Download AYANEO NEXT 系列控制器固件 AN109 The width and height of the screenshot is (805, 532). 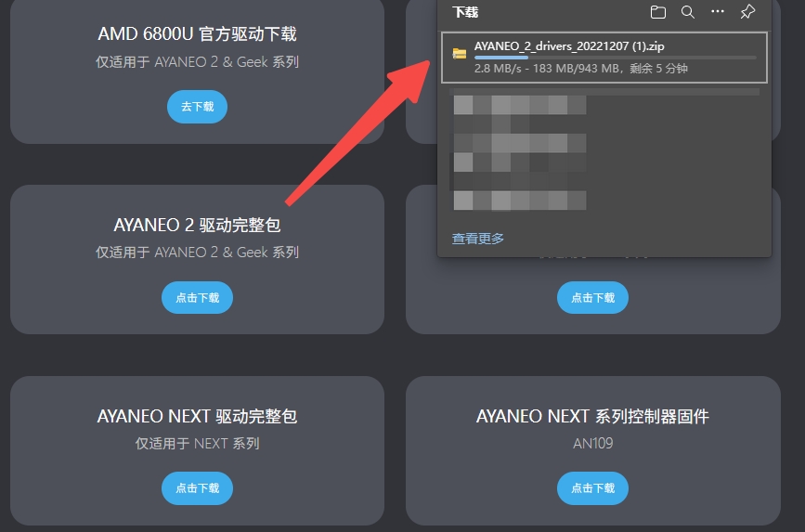(592, 487)
